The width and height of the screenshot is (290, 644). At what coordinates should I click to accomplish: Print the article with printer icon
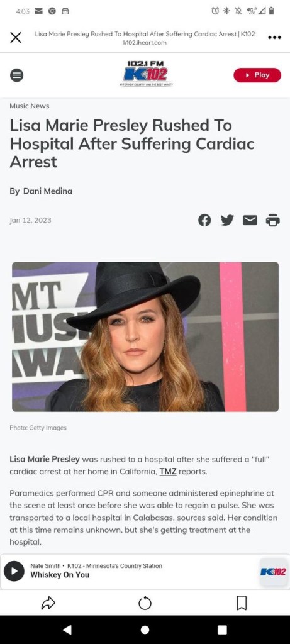(273, 220)
